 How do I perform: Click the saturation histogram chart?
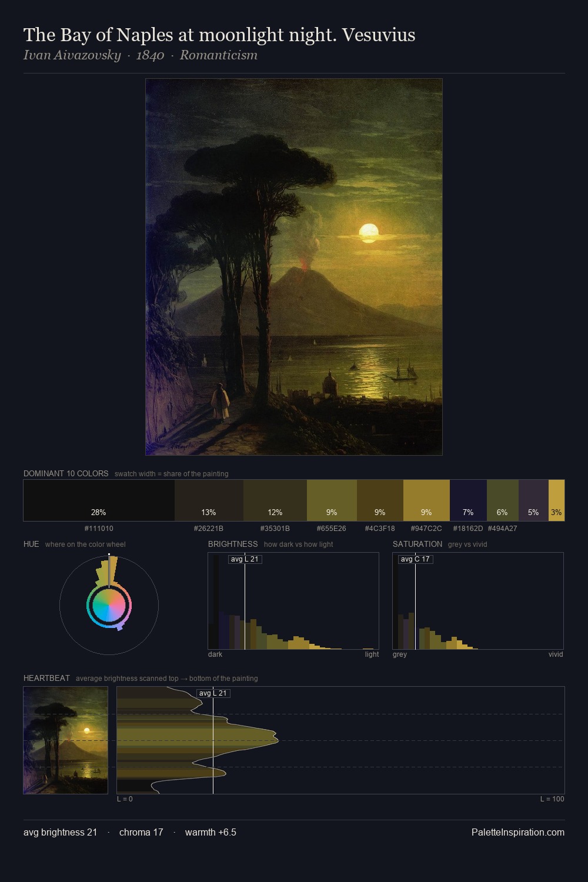[478, 601]
